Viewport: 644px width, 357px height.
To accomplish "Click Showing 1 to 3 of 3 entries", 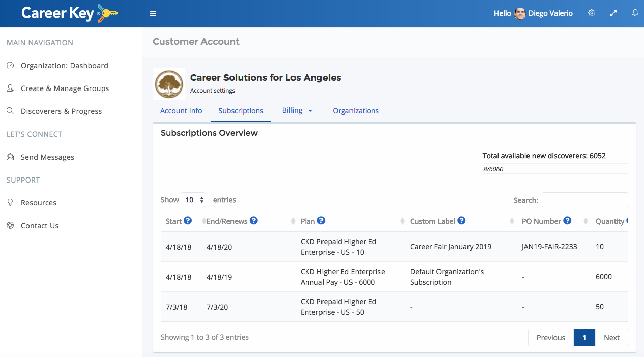I will pos(204,337).
